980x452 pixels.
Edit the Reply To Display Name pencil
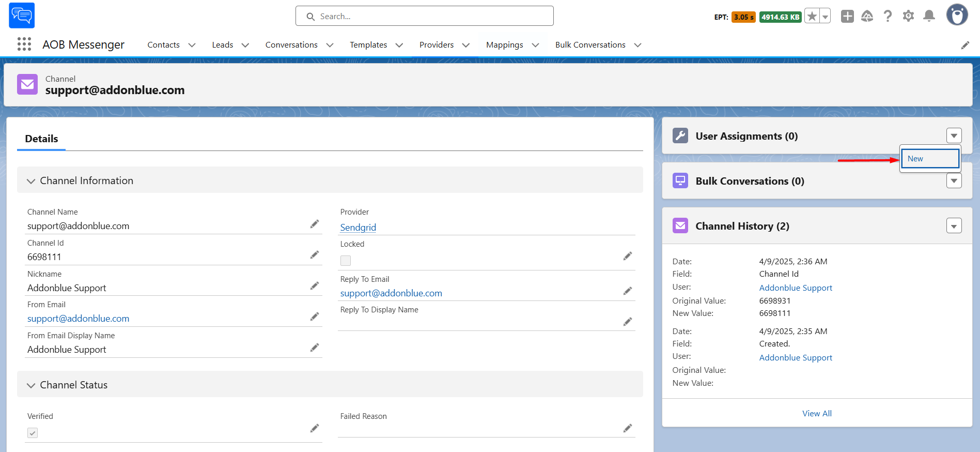click(628, 322)
